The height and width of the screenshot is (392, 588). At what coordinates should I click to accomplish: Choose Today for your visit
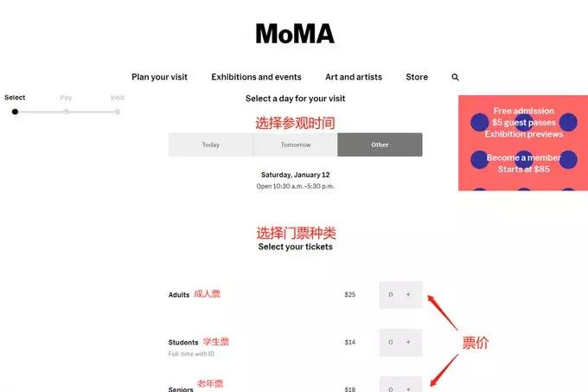[x=211, y=145]
